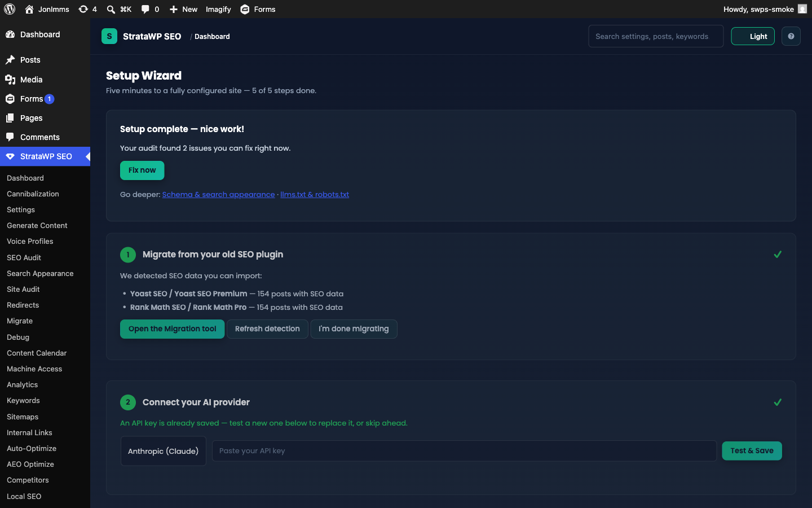Open the JonImms site home icon
The image size is (812, 508).
click(x=29, y=9)
